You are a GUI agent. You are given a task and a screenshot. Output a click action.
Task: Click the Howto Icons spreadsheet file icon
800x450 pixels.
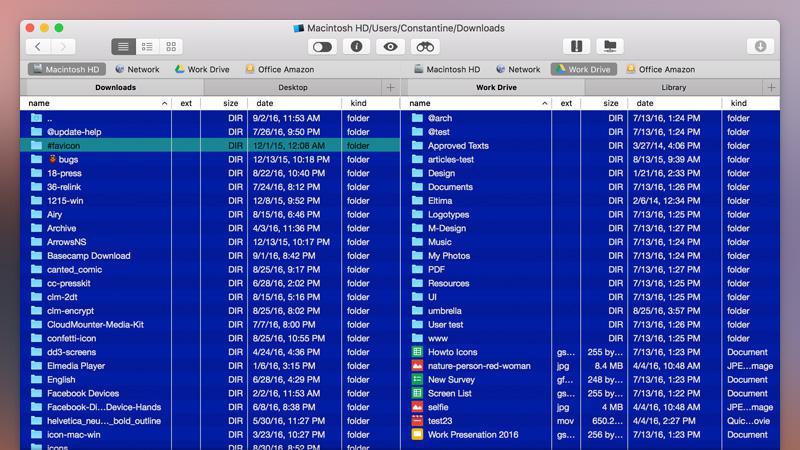tap(417, 352)
